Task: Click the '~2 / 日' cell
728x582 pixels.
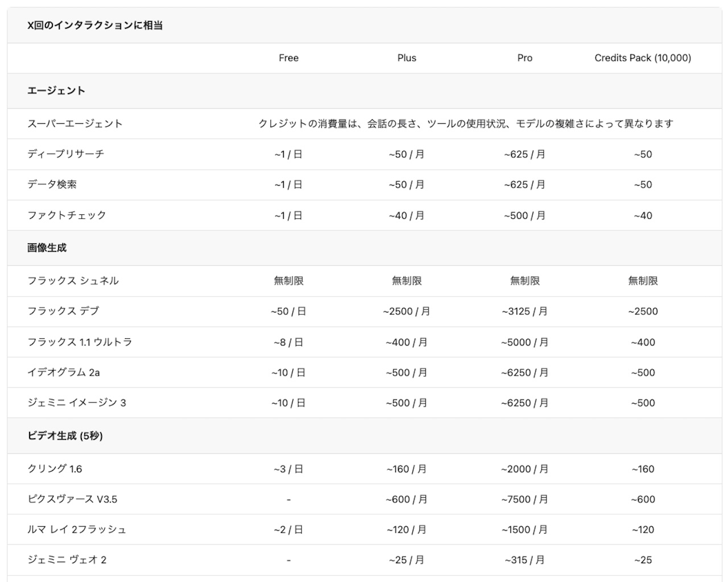Action: tap(288, 530)
